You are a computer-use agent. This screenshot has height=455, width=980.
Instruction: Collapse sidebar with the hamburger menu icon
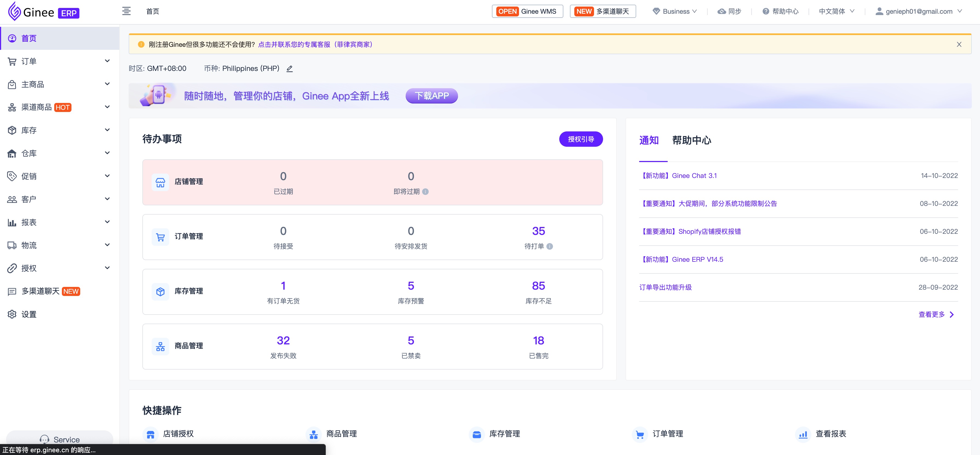(126, 11)
